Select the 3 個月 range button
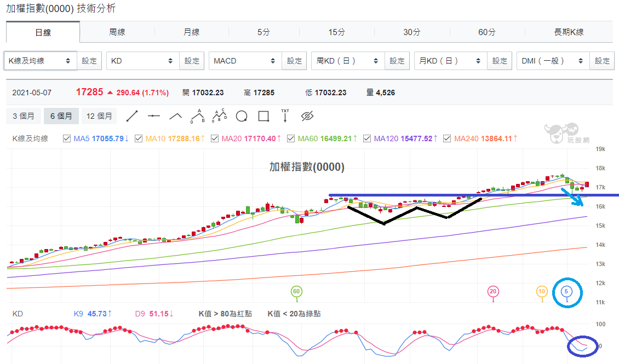 pos(24,116)
